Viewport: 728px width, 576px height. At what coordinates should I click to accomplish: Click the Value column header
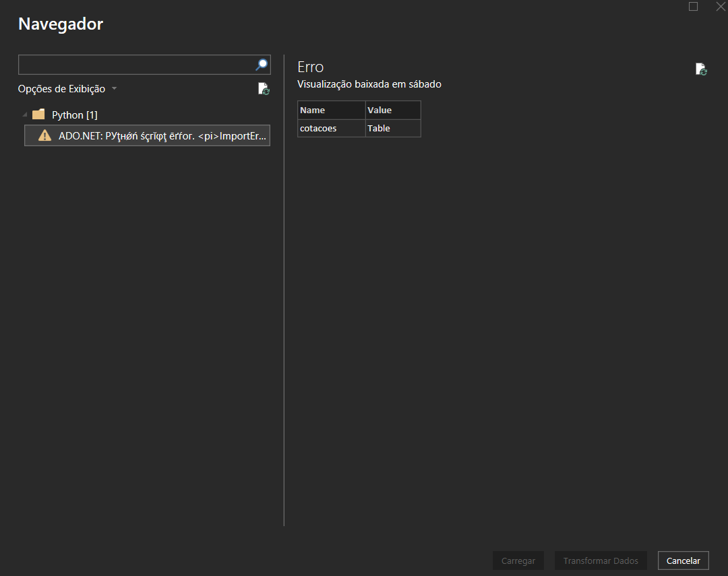[x=393, y=110]
